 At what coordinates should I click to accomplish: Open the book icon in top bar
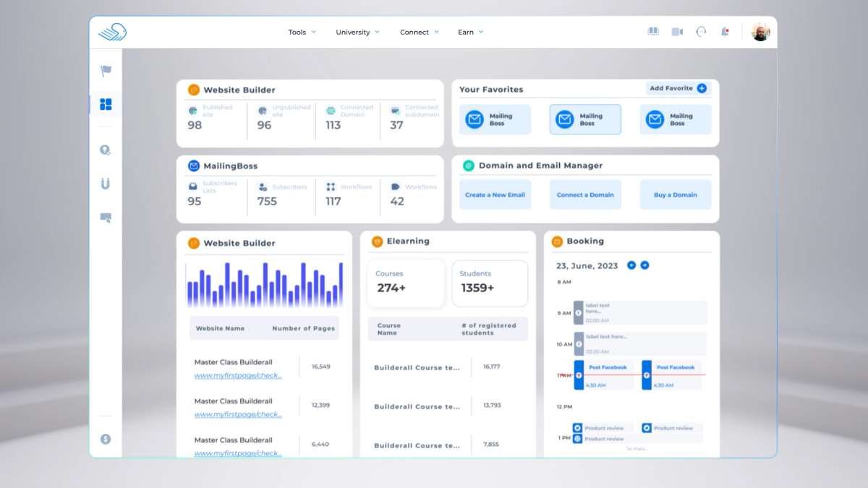[653, 32]
